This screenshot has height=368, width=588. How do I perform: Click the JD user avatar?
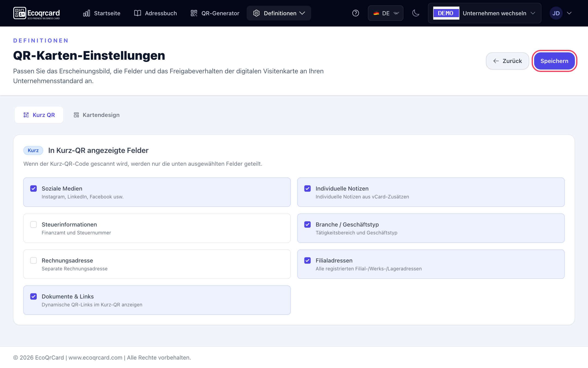[x=556, y=13]
